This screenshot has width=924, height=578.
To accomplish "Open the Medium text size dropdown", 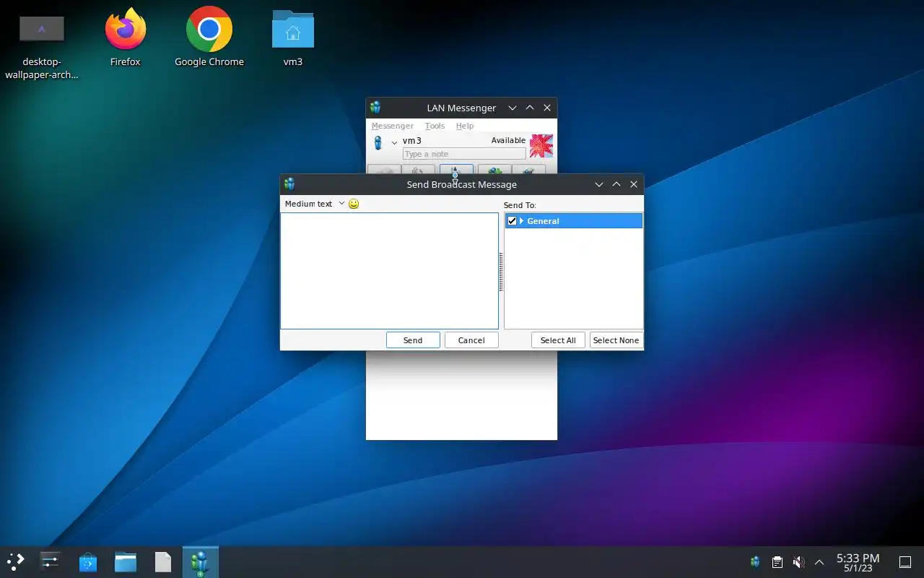I will 314,204.
